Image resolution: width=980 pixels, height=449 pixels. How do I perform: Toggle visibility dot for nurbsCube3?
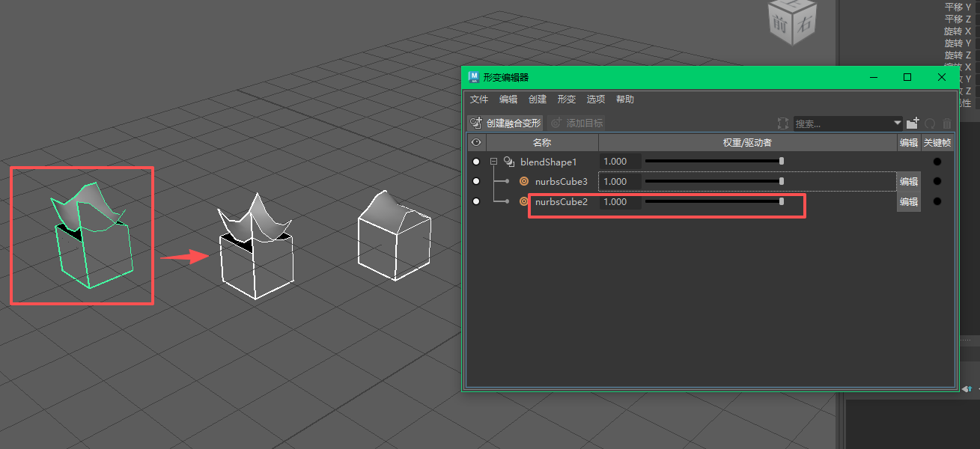(x=476, y=181)
